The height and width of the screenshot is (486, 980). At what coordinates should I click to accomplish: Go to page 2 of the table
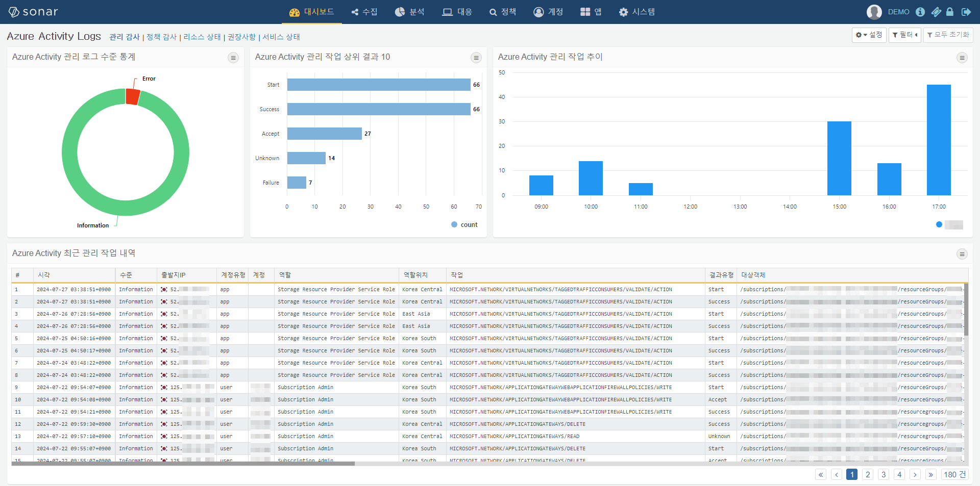[868, 474]
